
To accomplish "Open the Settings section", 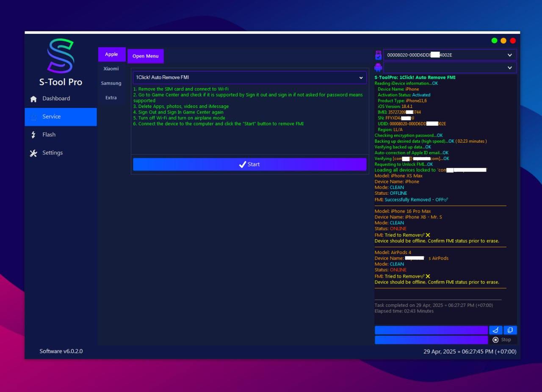I will pos(61,153).
